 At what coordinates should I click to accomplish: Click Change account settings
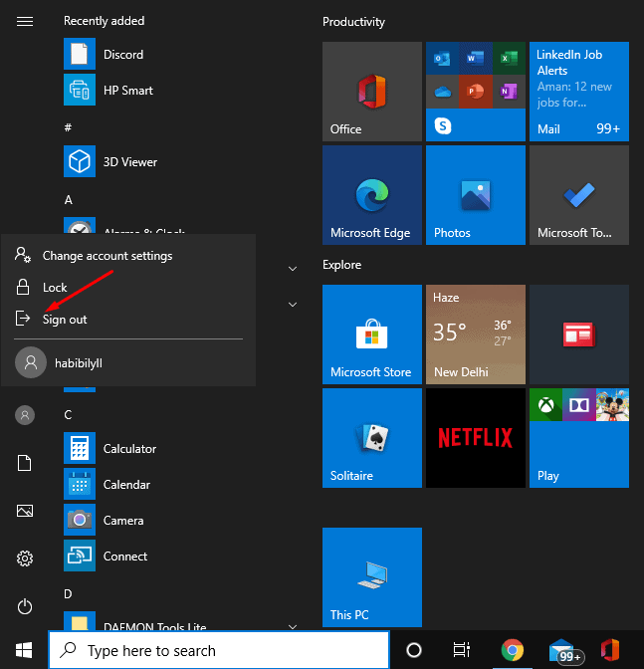(x=128, y=256)
